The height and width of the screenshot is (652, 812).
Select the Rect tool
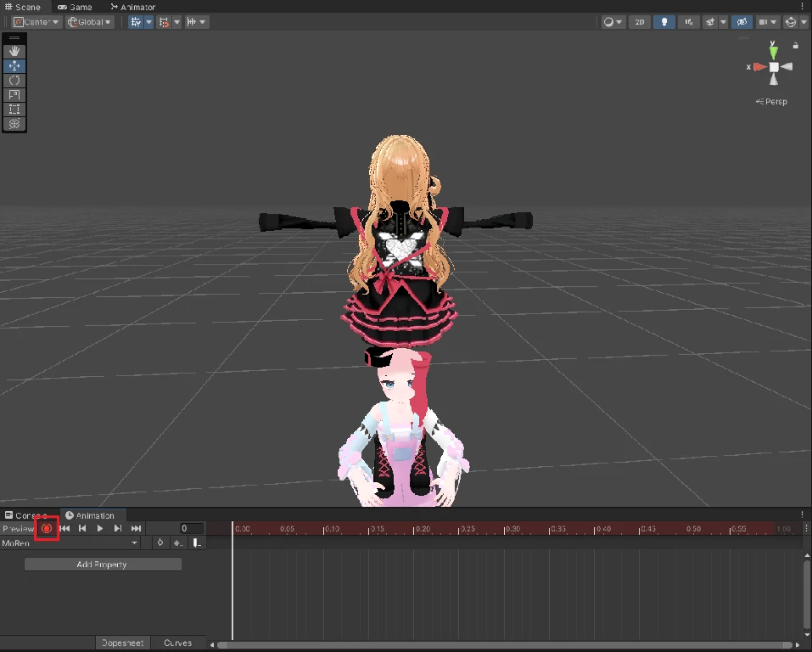coord(14,110)
